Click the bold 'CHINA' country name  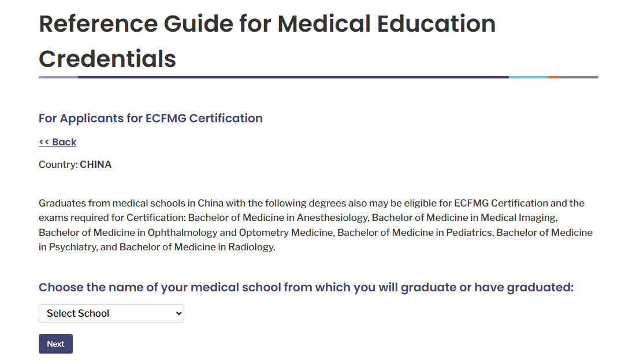click(x=95, y=164)
